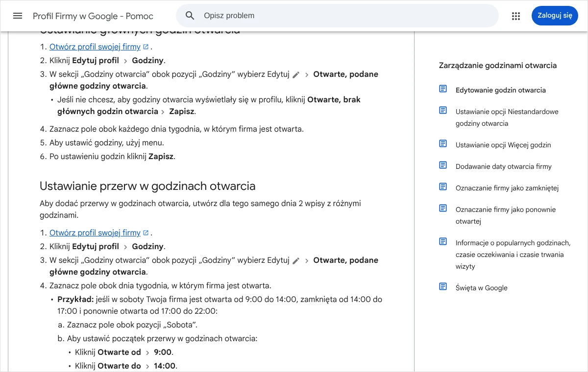The image size is (588, 372).
Task: Click the bold Otwarte do text
Action: (x=119, y=366)
